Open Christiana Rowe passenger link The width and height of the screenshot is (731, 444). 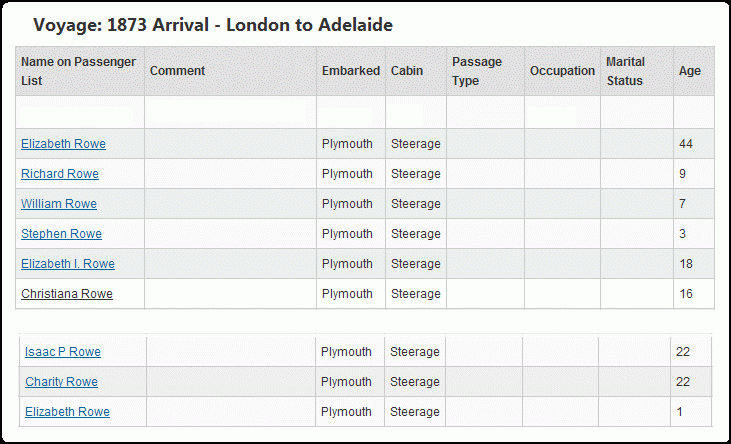click(67, 294)
